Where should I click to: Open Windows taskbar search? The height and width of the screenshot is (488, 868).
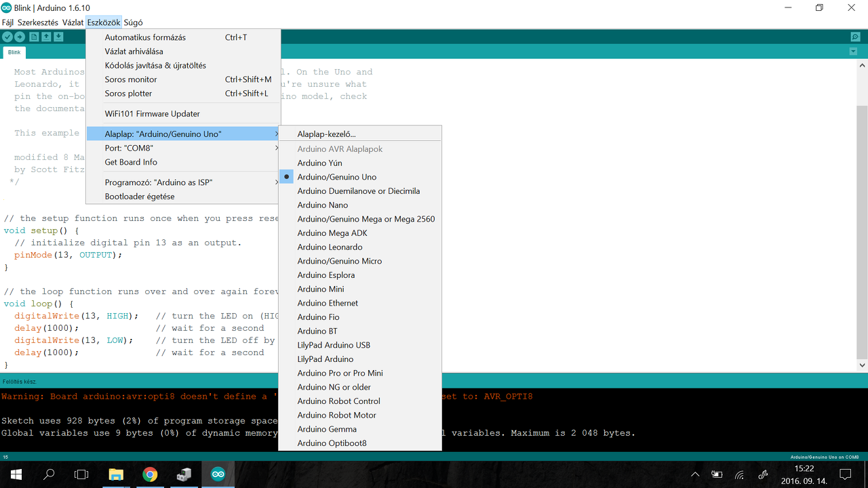49,474
